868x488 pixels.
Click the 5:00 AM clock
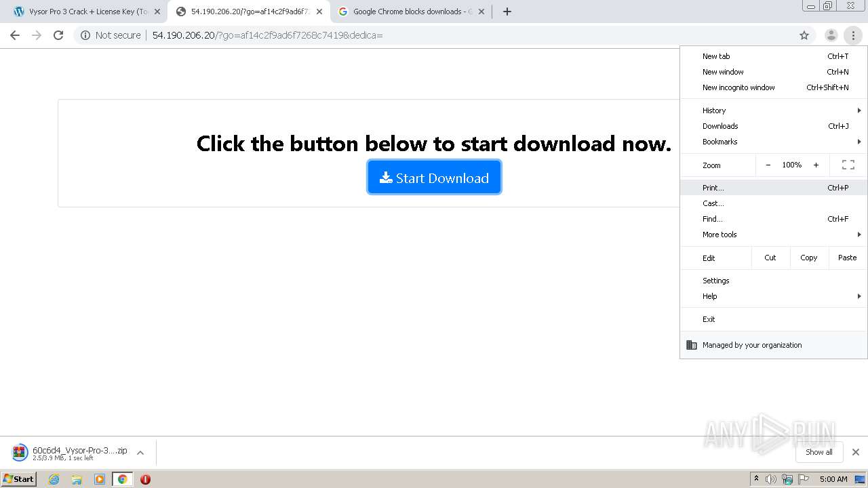833,479
